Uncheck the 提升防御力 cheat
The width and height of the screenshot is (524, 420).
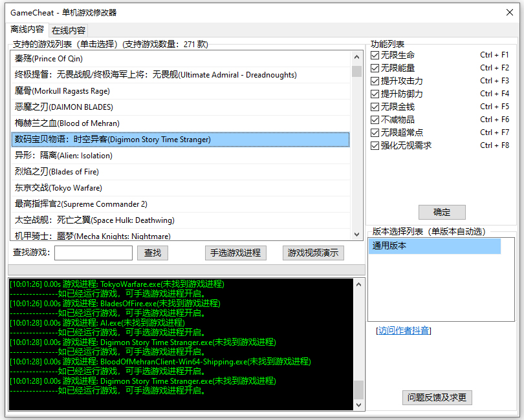[375, 94]
